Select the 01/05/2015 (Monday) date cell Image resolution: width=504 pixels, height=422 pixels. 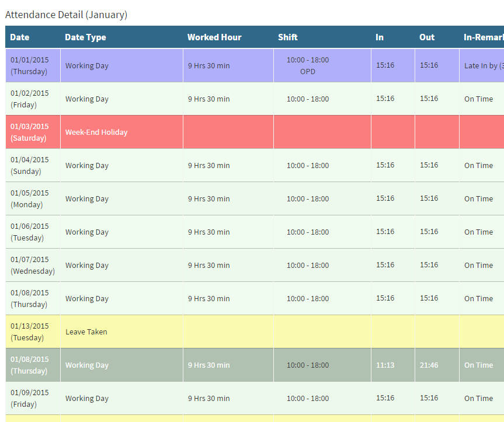30,198
